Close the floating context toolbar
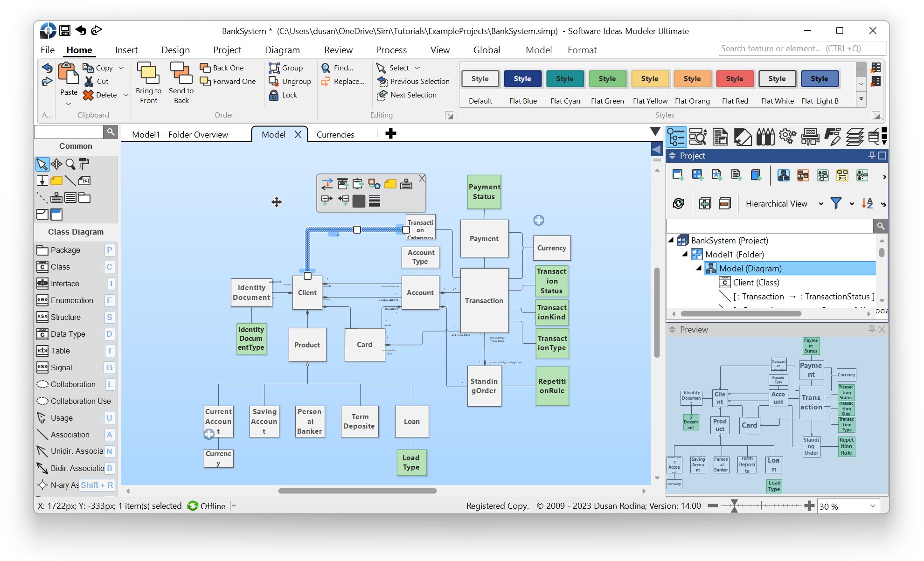 [422, 178]
